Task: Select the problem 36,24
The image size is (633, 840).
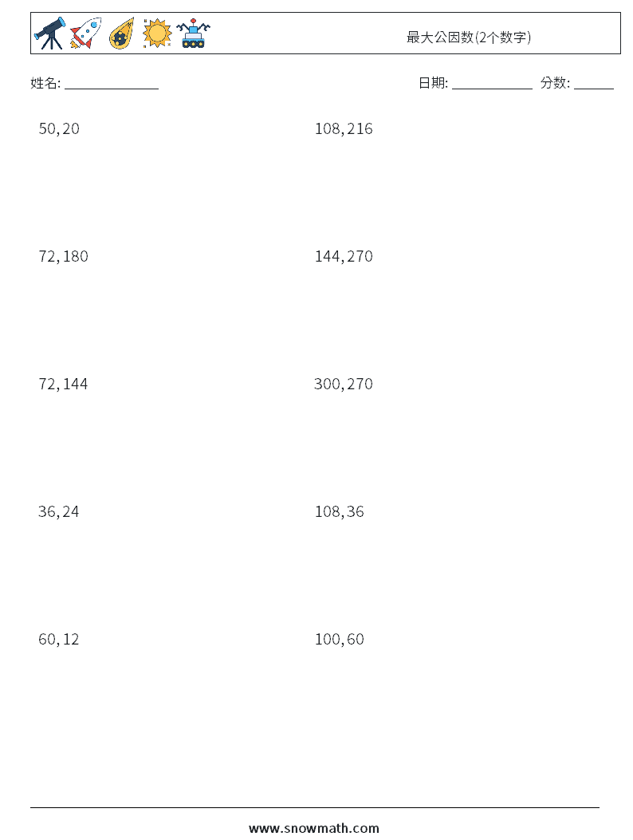Action: [x=58, y=511]
